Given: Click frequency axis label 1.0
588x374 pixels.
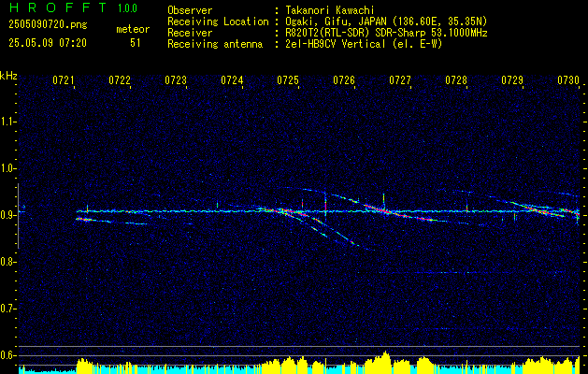Looking at the screenshot, I should click(x=7, y=168).
